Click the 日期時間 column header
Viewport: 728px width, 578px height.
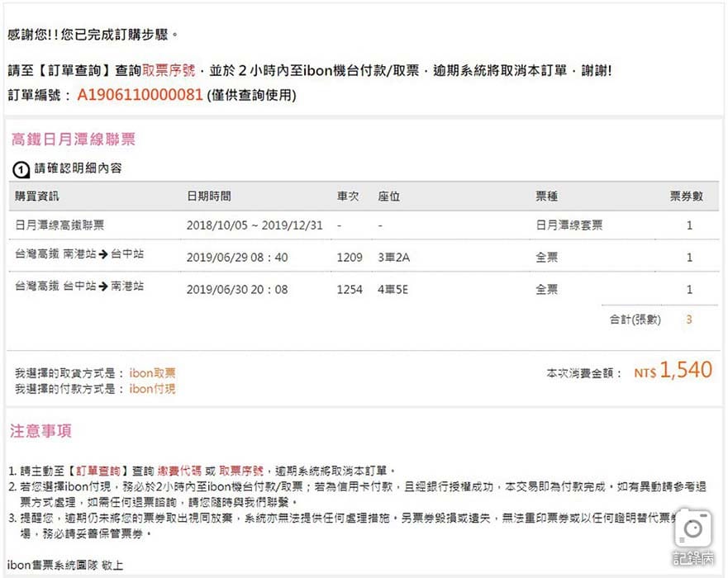click(209, 197)
